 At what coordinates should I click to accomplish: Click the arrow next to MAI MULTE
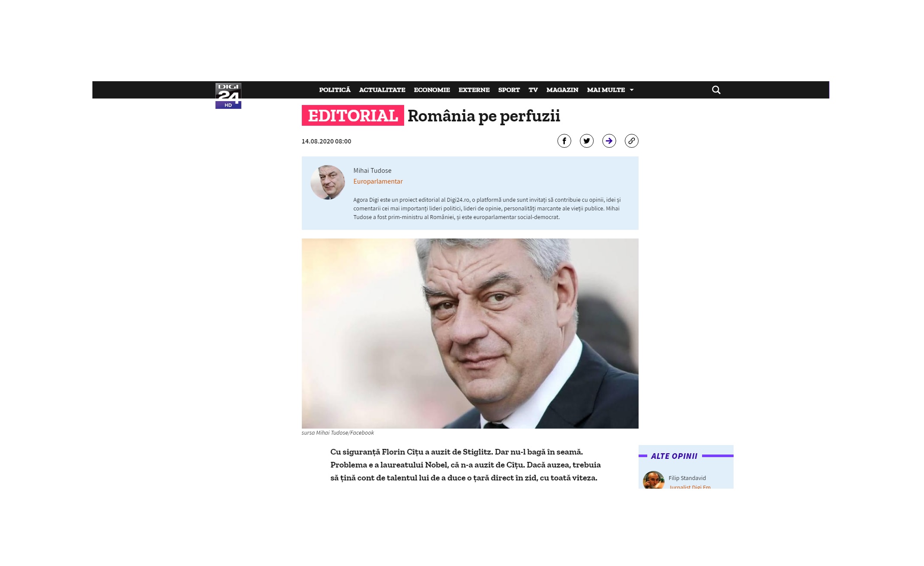[632, 90]
